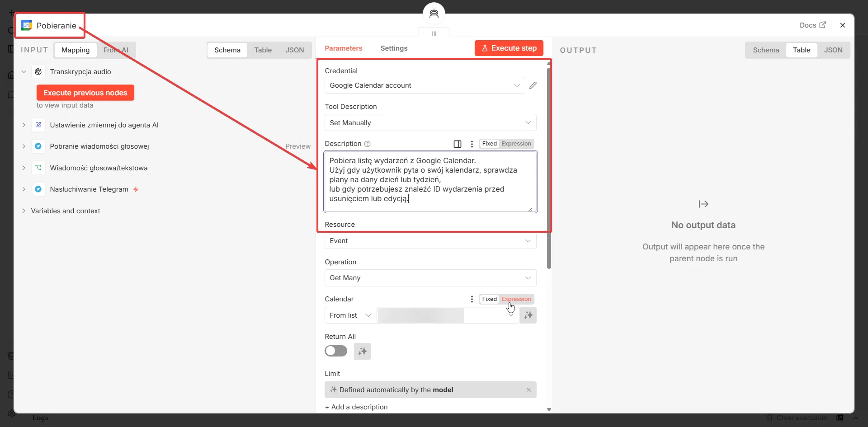
Task: Switch to the Parameters tab
Action: [x=343, y=48]
